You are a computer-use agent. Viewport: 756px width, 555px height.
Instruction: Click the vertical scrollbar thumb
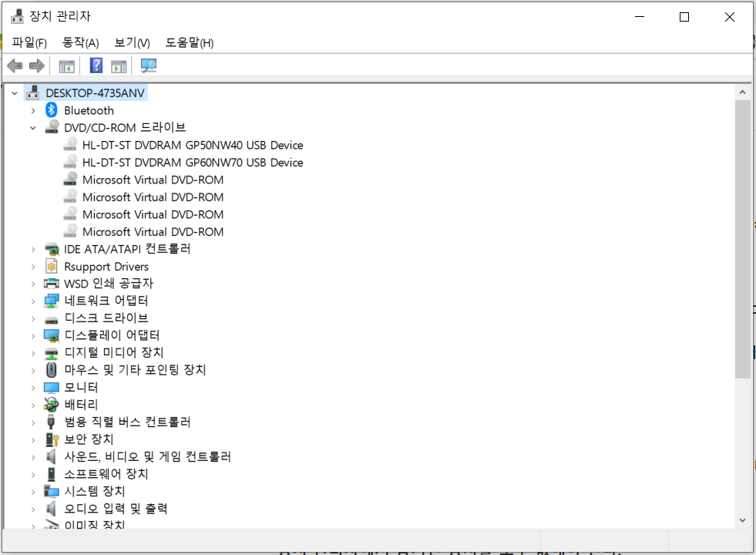click(x=742, y=239)
